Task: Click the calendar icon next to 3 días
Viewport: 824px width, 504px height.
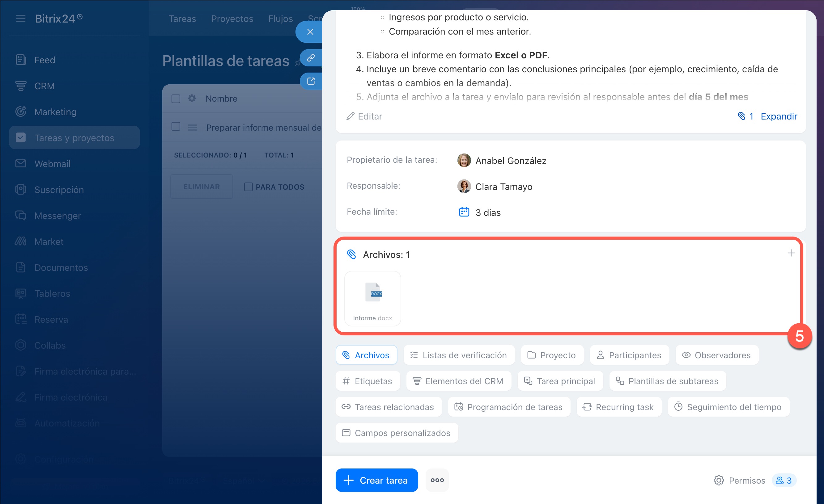Action: (x=464, y=212)
